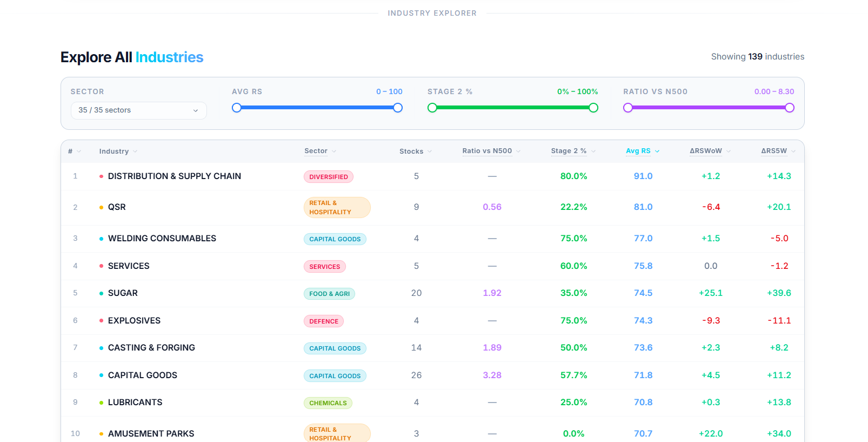Image resolution: width=868 pixels, height=442 pixels.
Task: Sort by Avg RS column header
Action: tap(643, 151)
